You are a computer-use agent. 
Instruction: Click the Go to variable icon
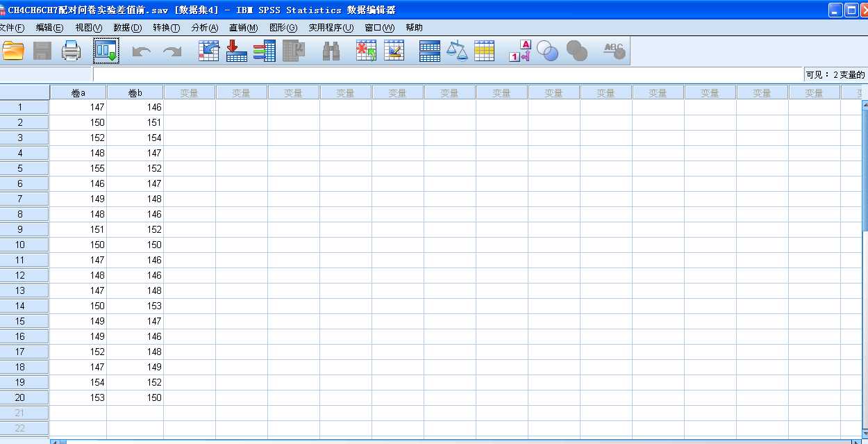[237, 51]
